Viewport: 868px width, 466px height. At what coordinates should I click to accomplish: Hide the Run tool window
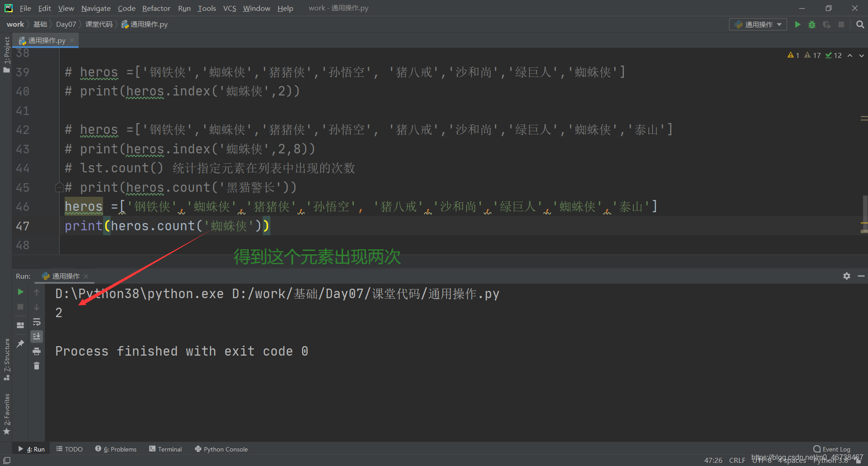[x=861, y=276]
